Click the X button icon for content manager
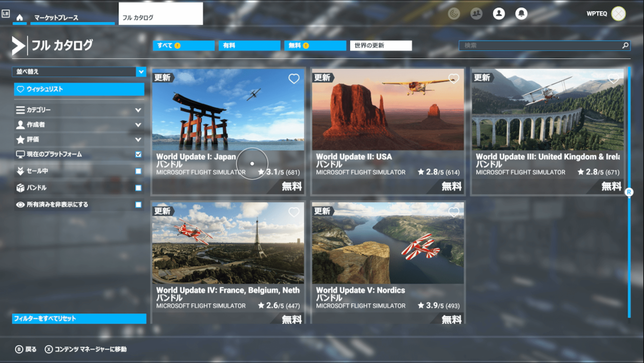This screenshot has height=363, width=644. 49,349
